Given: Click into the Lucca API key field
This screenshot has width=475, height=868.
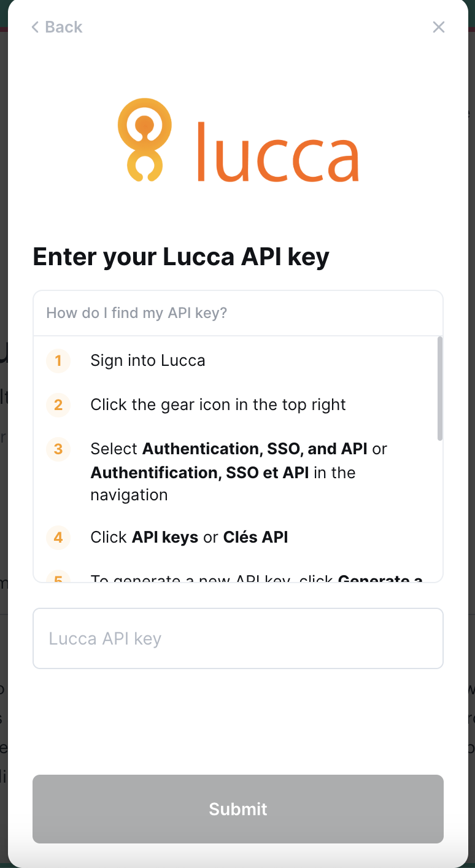Looking at the screenshot, I should click(x=238, y=638).
